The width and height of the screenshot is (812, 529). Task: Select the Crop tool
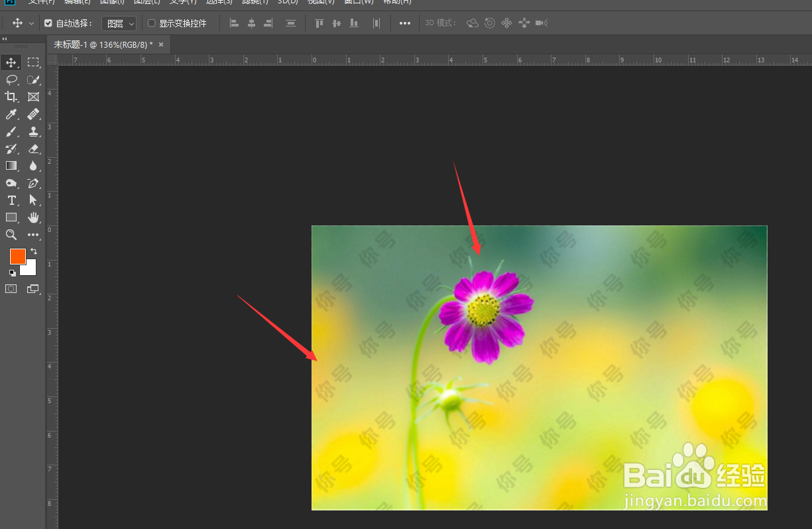(11, 97)
